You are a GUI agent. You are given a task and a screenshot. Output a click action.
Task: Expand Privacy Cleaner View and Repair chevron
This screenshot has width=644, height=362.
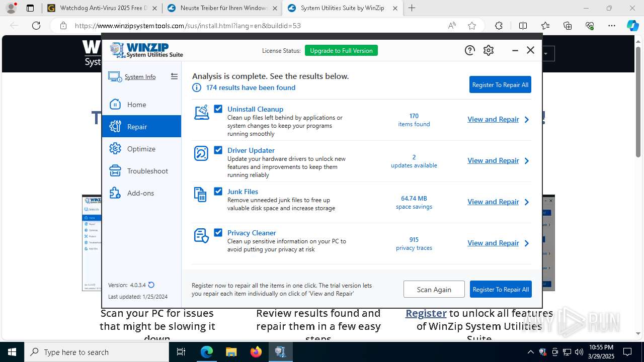coord(527,243)
